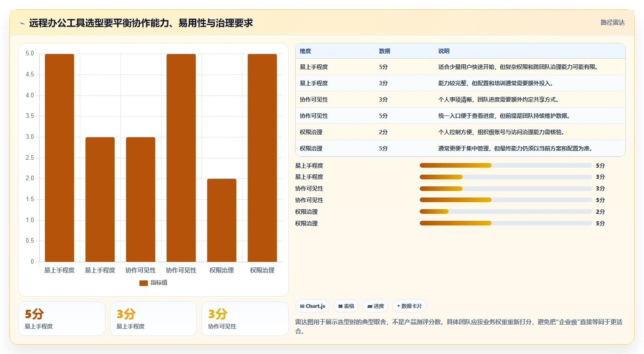Open the 3分 协作可见性 data card
This screenshot has height=354, width=644.
245,319
